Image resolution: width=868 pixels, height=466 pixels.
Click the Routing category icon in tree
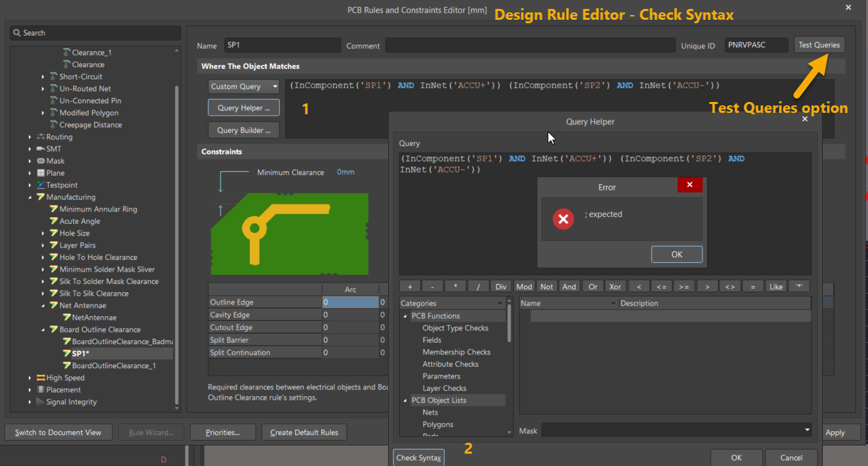(41, 137)
